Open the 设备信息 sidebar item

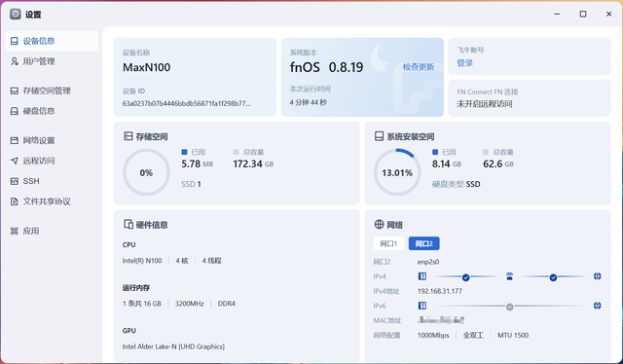[x=52, y=41]
